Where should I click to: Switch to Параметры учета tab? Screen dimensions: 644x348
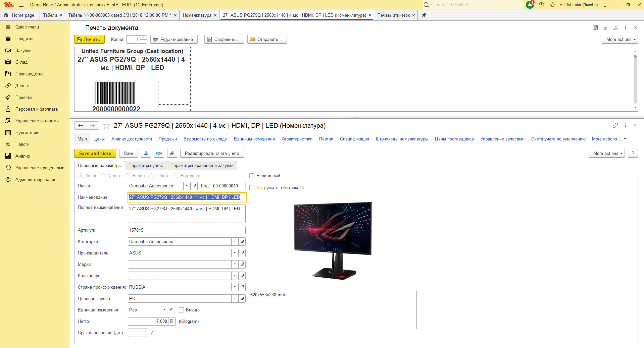[146, 166]
